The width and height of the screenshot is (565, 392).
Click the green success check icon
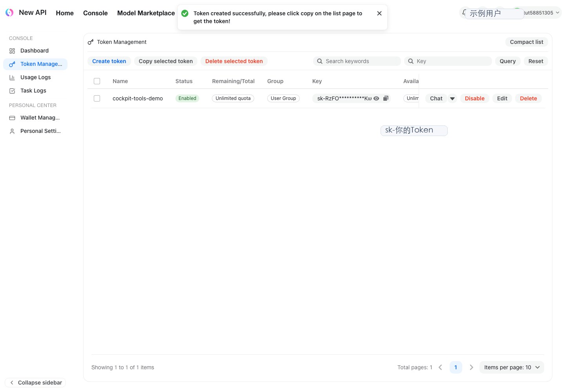tap(185, 13)
